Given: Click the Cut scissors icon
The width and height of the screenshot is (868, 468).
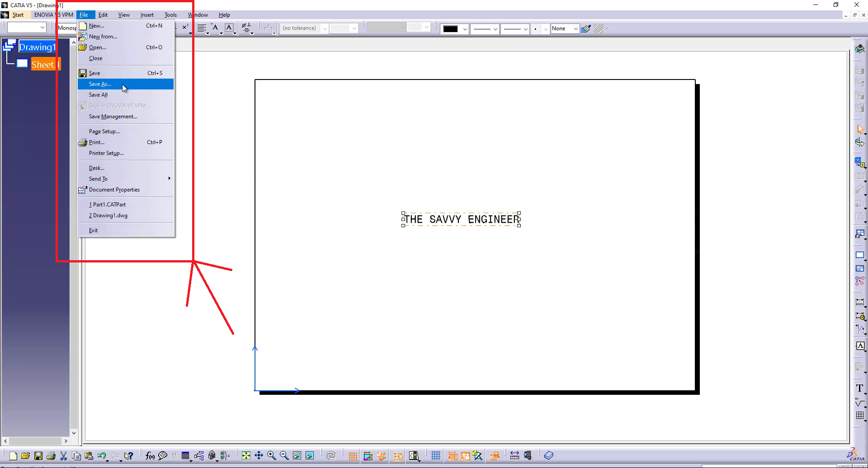Looking at the screenshot, I should [64, 455].
